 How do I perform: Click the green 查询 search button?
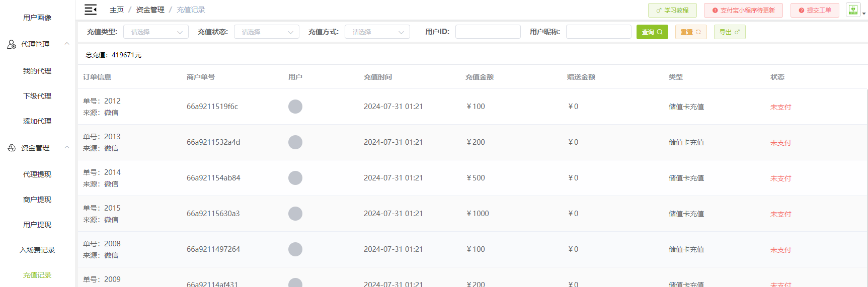click(652, 32)
